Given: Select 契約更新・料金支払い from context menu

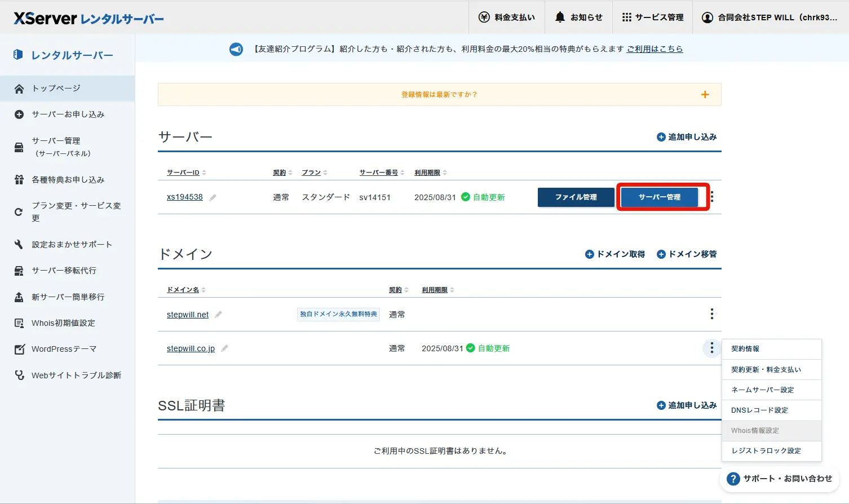Looking at the screenshot, I should 771,370.
